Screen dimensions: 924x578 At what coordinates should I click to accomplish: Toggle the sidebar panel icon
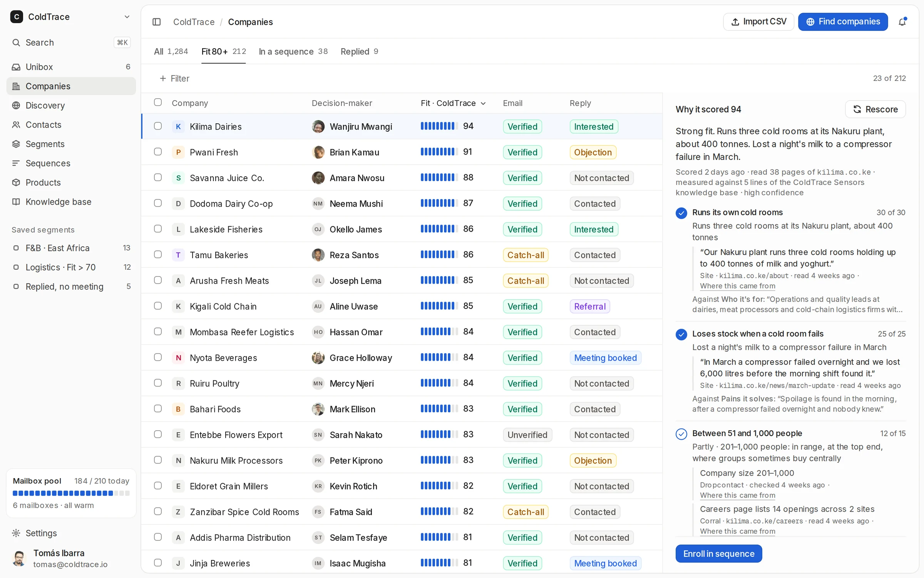[x=156, y=22]
